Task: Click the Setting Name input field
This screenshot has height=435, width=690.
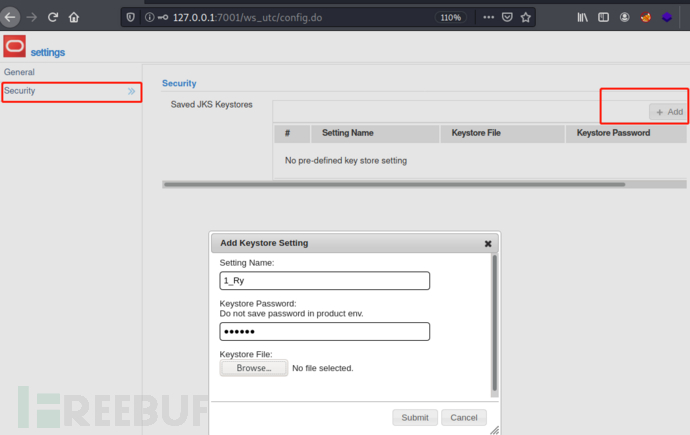Action: click(325, 281)
